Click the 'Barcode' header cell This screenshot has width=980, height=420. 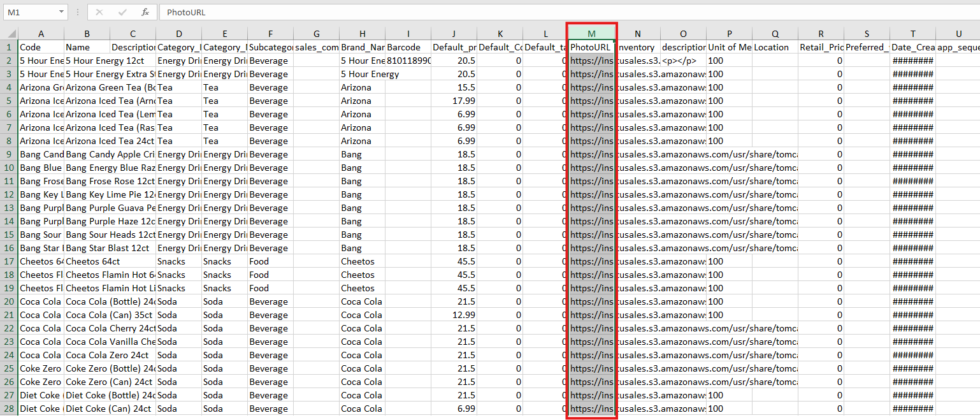pyautogui.click(x=408, y=47)
